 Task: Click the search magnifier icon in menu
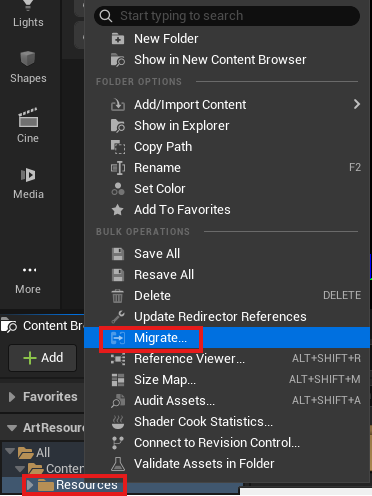(x=106, y=16)
